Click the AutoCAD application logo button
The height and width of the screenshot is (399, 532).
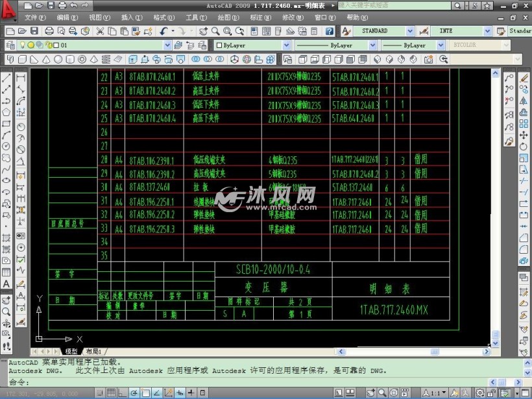(9, 9)
